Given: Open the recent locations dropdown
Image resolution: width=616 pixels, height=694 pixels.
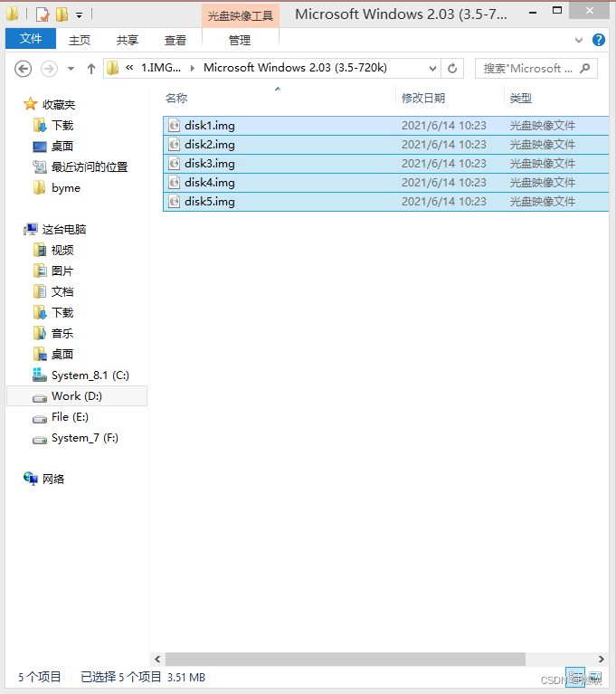Looking at the screenshot, I should pyautogui.click(x=71, y=69).
